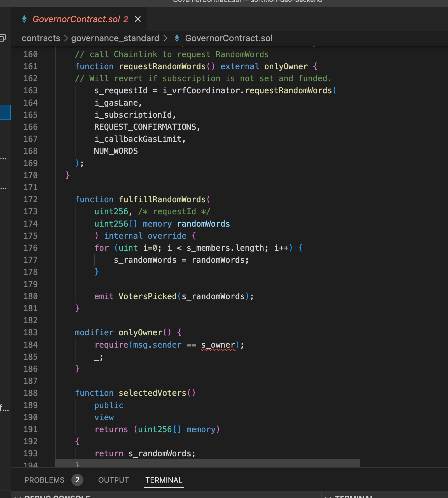Click requestRandomWords function name on line 161
448x498 pixels.
point(162,66)
